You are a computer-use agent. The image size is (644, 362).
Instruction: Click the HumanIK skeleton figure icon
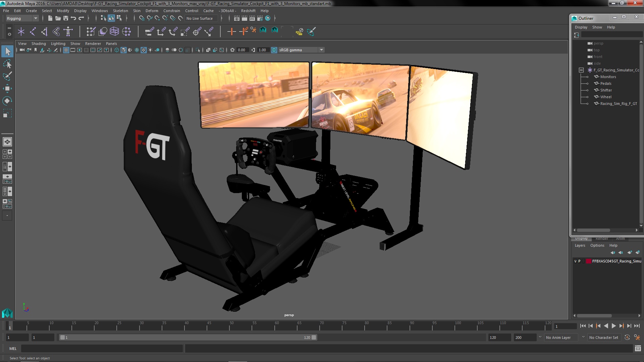pos(68,32)
